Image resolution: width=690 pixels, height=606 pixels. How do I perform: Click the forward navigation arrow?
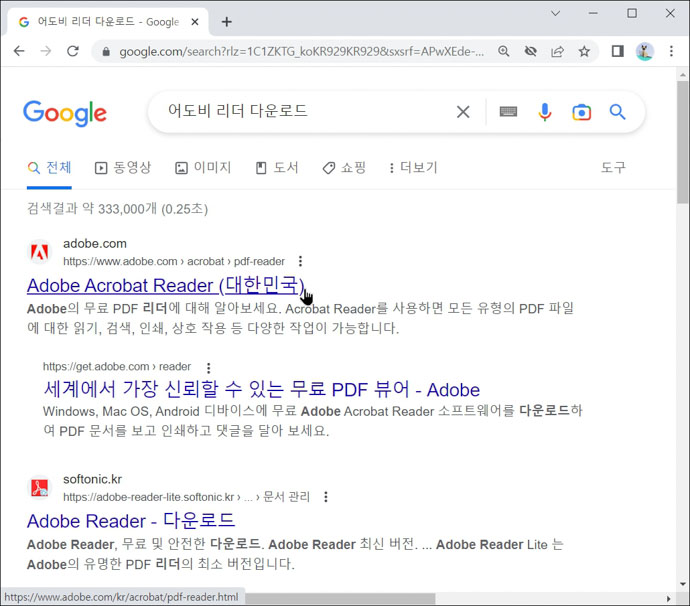(46, 51)
